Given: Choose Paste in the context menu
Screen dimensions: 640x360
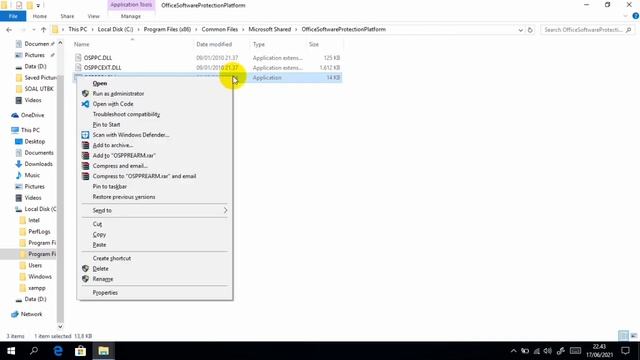Looking at the screenshot, I should pyautogui.click(x=99, y=245).
